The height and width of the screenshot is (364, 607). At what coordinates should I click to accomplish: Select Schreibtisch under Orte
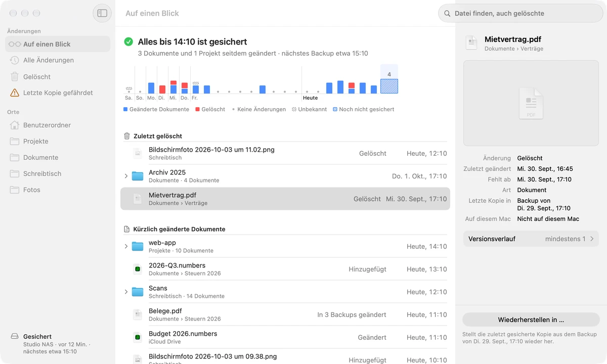tap(58, 173)
